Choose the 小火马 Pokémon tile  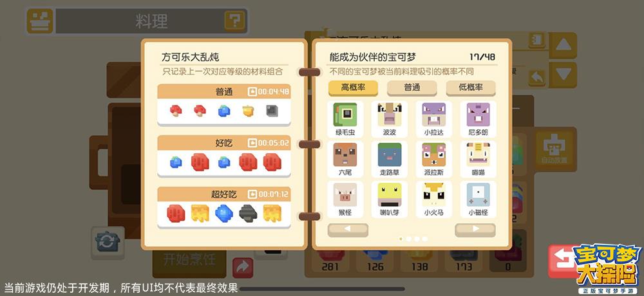click(433, 199)
